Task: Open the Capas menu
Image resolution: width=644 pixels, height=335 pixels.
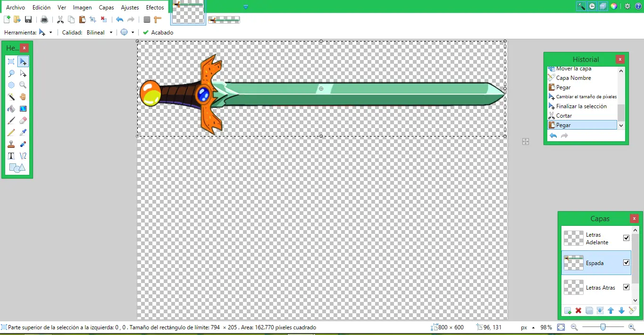Action: (107, 8)
